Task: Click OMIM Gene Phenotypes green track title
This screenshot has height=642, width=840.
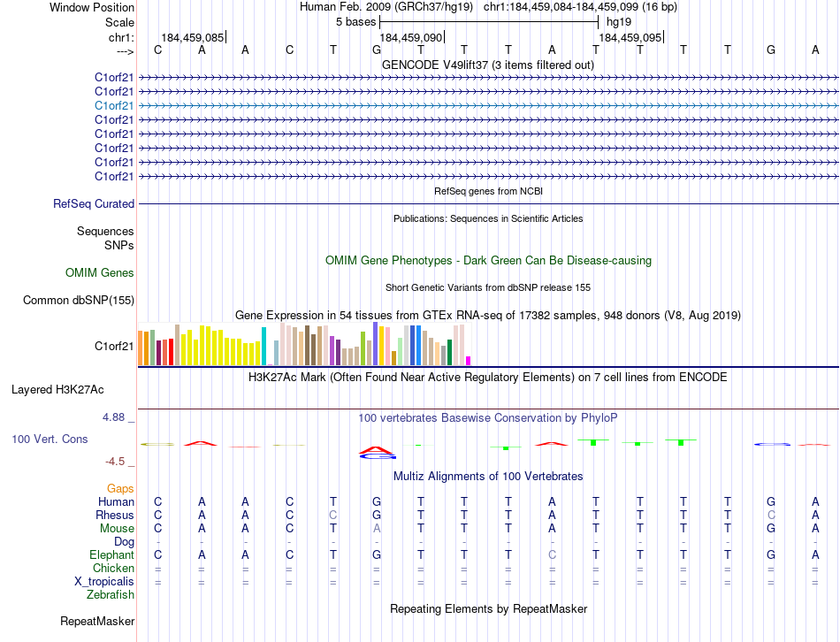Action: (488, 261)
